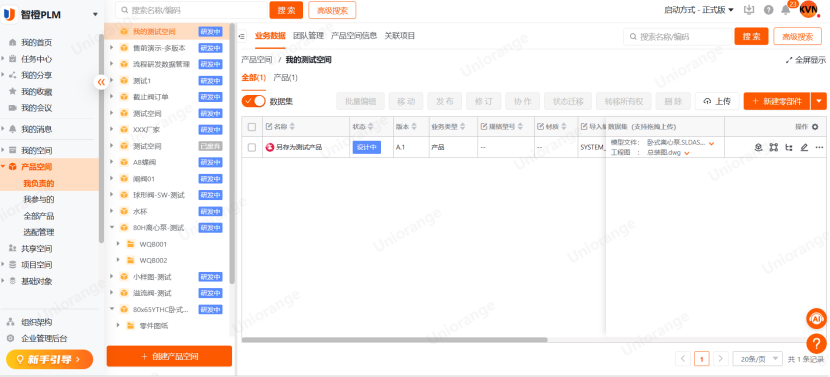The image size is (830, 377).
Task: Open 组织架构 in the sidebar
Action: tap(36, 322)
